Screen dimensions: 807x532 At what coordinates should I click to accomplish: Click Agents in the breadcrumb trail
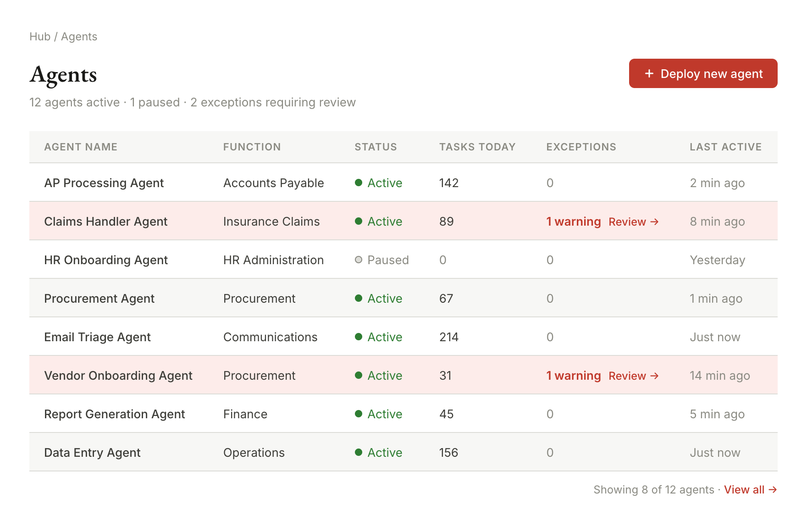pyautogui.click(x=79, y=36)
